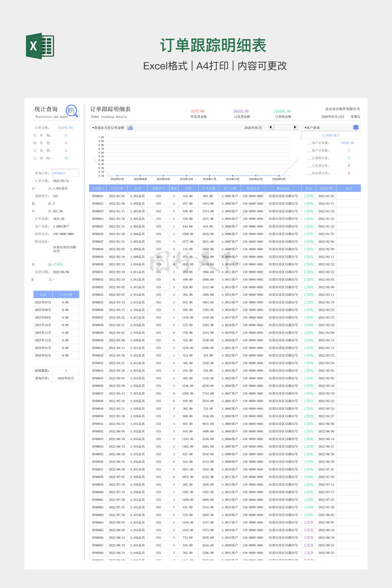The width and height of the screenshot is (392, 588).
Task: Click the red 待发货金额 value 5377.00
Action: tap(198, 111)
